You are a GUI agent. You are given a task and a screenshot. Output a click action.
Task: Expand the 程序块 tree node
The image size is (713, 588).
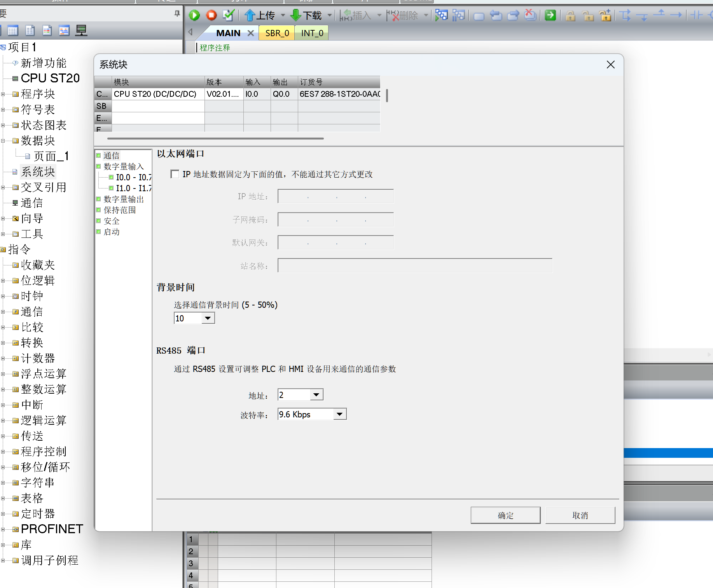pos(3,94)
